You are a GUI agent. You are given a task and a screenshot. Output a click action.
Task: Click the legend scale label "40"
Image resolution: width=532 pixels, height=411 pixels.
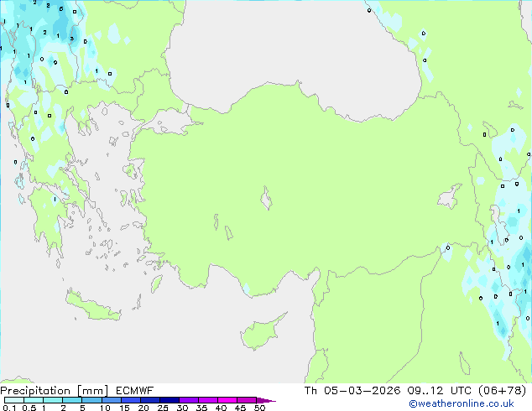point(221,408)
